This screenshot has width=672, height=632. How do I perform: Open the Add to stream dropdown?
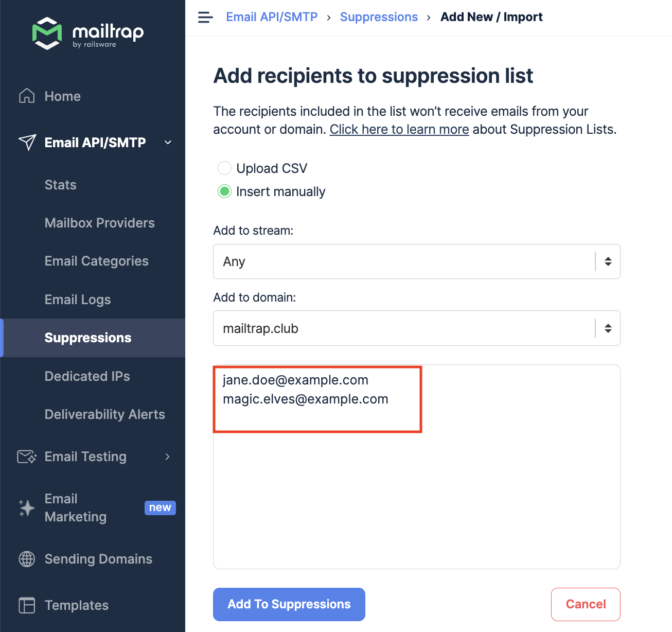coord(416,261)
